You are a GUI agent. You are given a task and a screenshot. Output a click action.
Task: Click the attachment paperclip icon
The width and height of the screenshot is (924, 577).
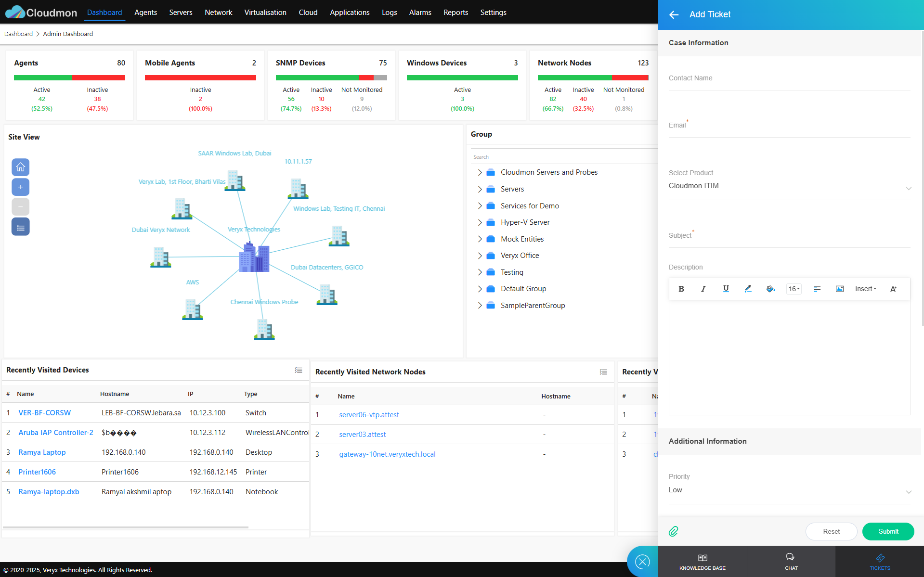674,531
